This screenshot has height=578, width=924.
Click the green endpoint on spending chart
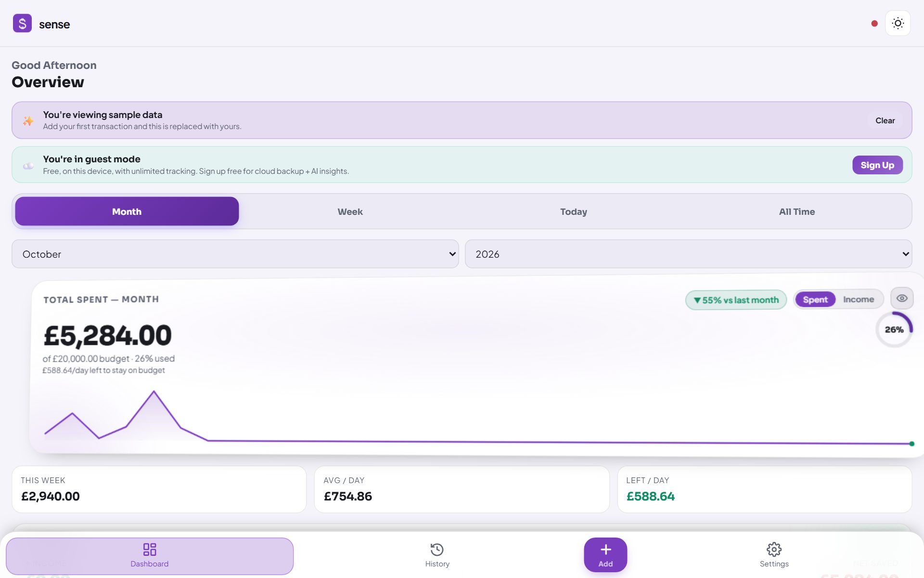tap(911, 444)
